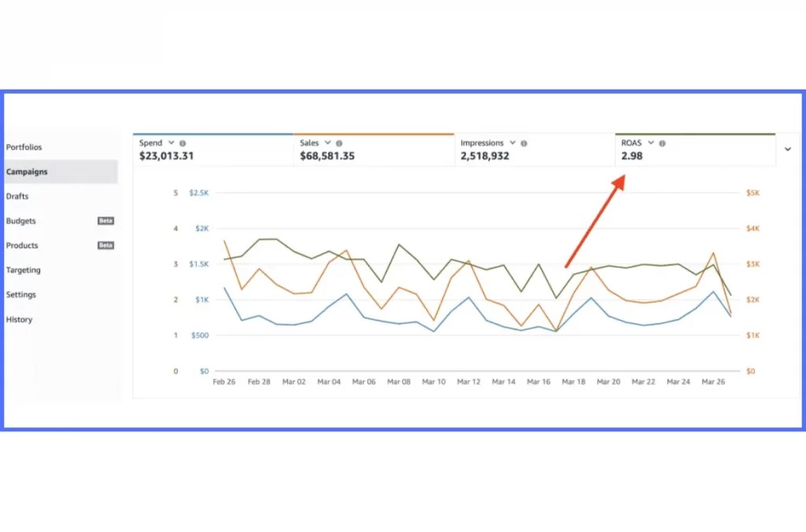
Task: Open the Targeting page
Action: pyautogui.click(x=24, y=270)
